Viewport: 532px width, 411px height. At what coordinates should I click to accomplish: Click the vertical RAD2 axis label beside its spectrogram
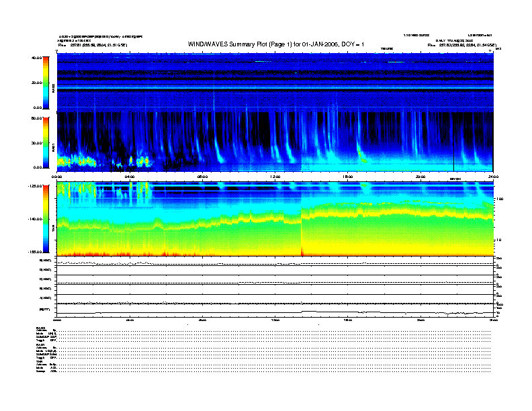pyautogui.click(x=53, y=88)
